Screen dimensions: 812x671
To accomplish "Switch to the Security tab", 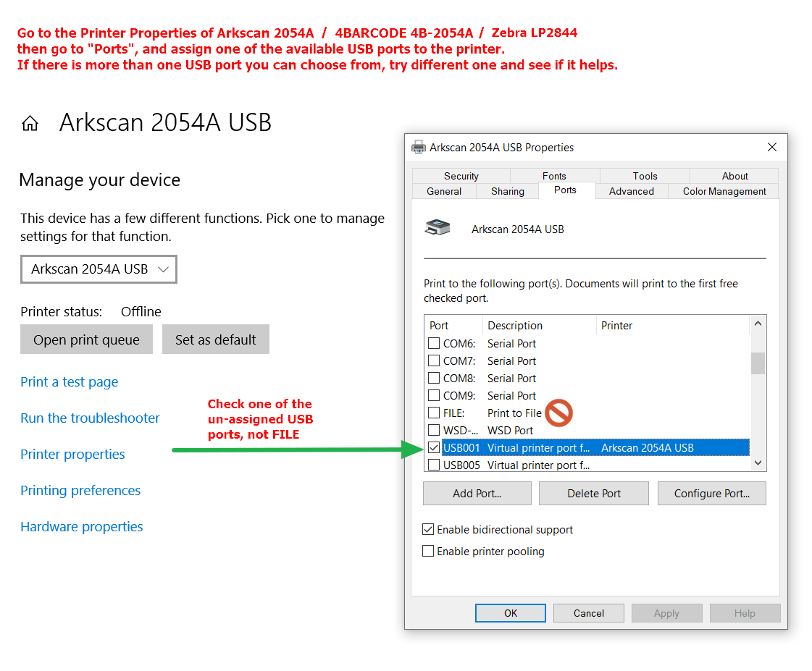I will point(461,176).
